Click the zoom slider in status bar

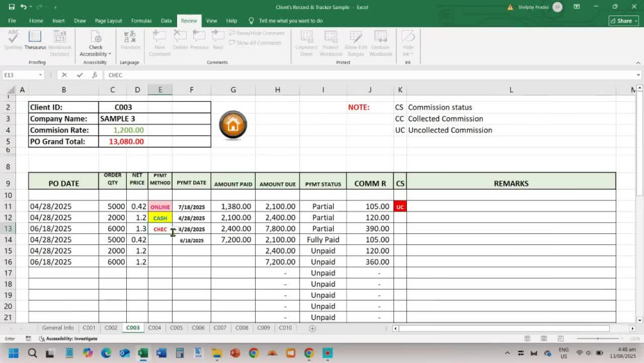[598, 338]
